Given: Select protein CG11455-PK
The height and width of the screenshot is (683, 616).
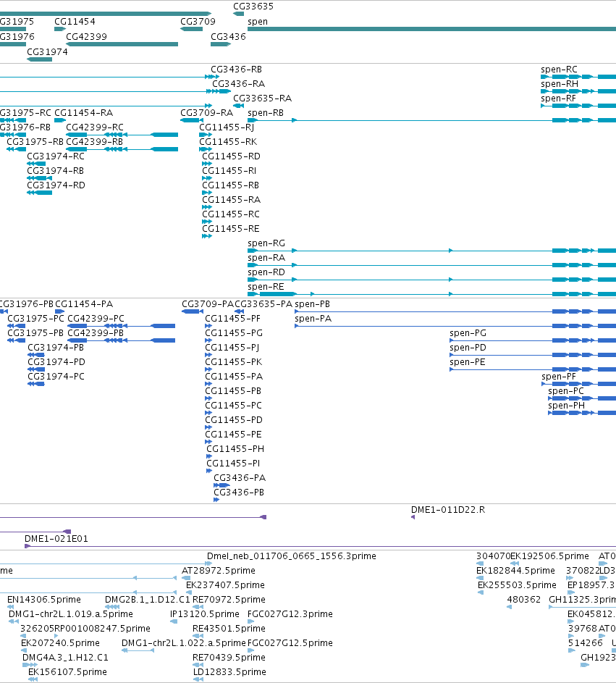Looking at the screenshot, I should click(x=234, y=362).
